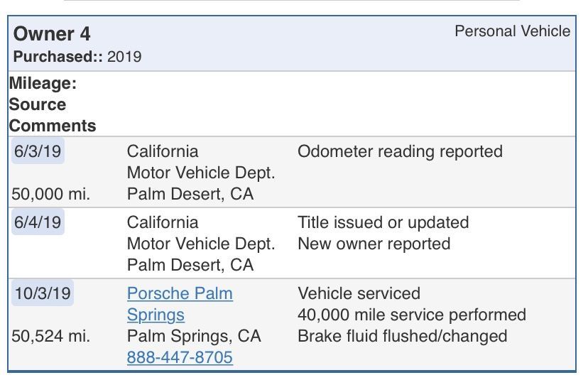Click the Odometer reading reported comment
This screenshot has height=380, width=588.
click(400, 151)
